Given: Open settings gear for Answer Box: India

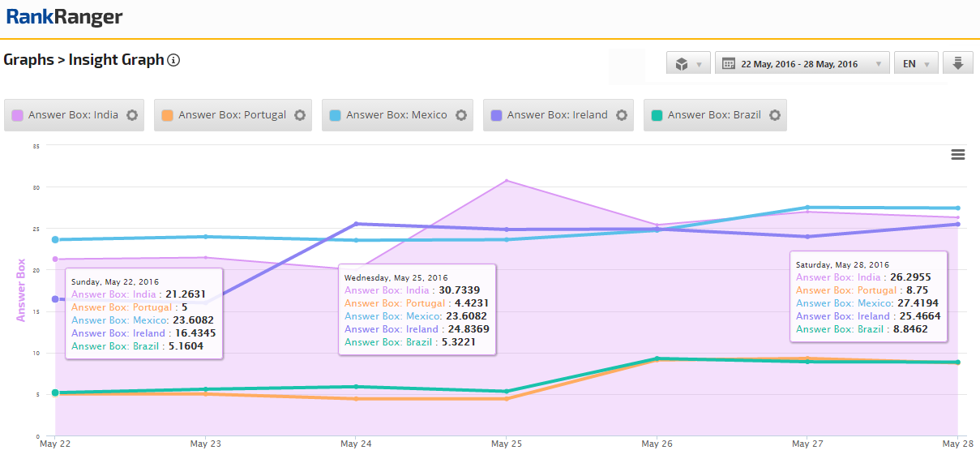Looking at the screenshot, I should point(132,115).
